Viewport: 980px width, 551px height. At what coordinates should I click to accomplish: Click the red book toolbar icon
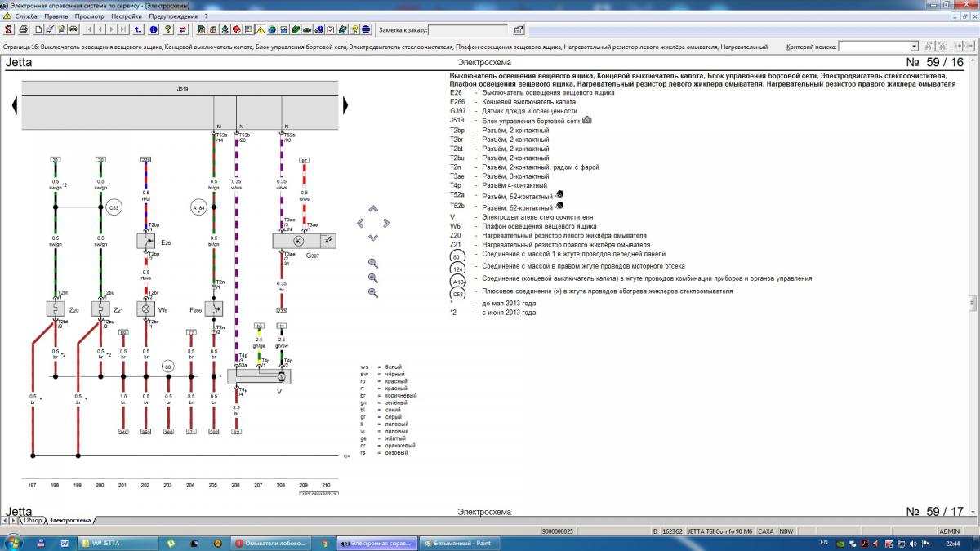coord(237,30)
